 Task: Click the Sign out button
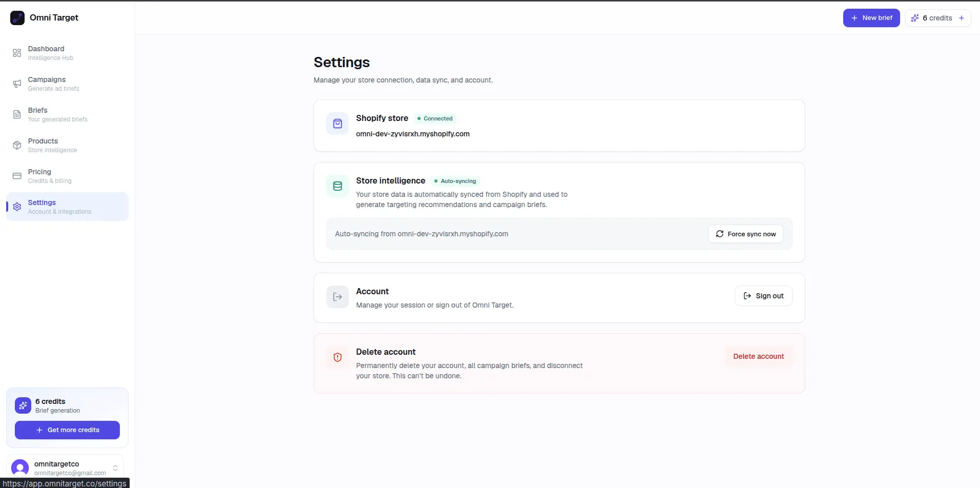pyautogui.click(x=763, y=296)
